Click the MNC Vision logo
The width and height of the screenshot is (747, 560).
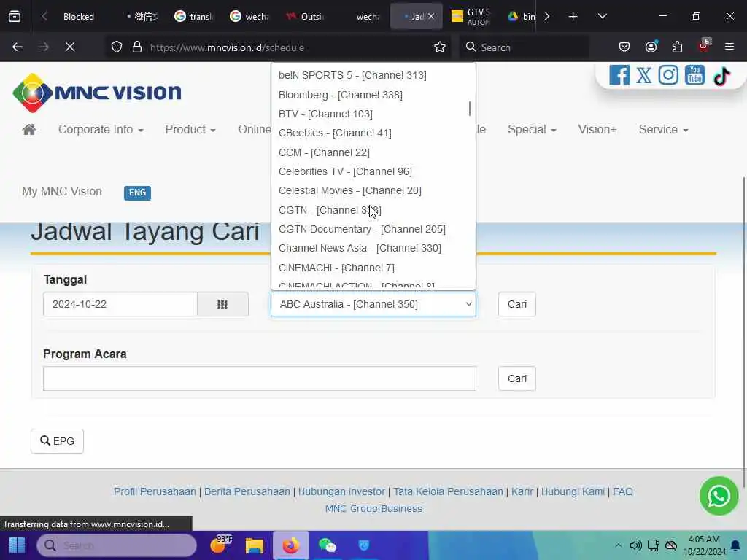coord(97,93)
